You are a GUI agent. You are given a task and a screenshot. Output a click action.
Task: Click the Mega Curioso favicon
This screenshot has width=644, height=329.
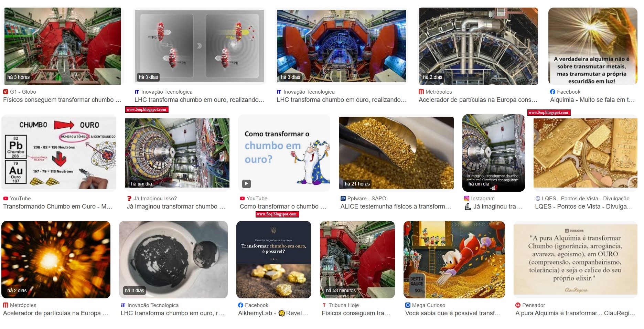[408, 305]
